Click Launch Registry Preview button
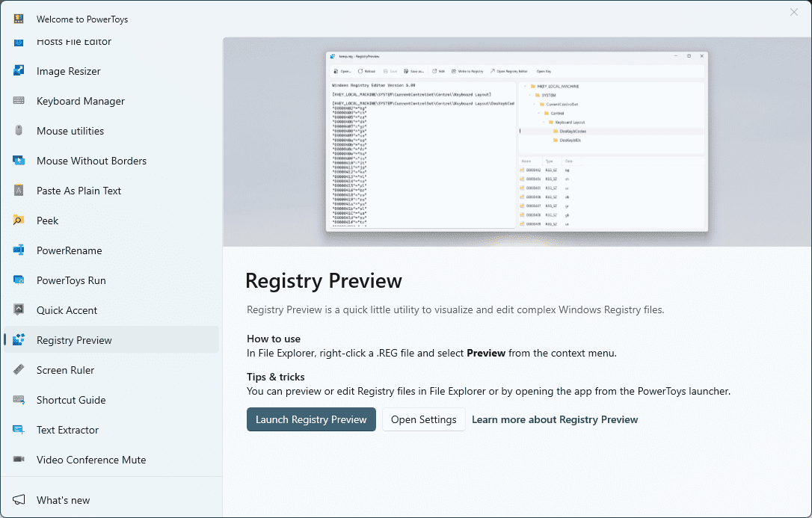812x518 pixels. tap(311, 419)
